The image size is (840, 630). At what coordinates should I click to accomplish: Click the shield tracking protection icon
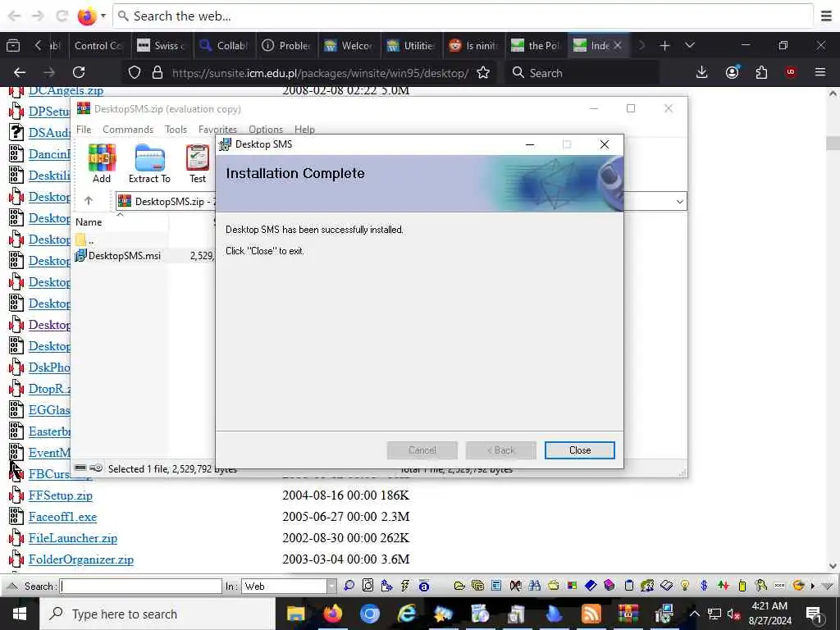coord(135,72)
